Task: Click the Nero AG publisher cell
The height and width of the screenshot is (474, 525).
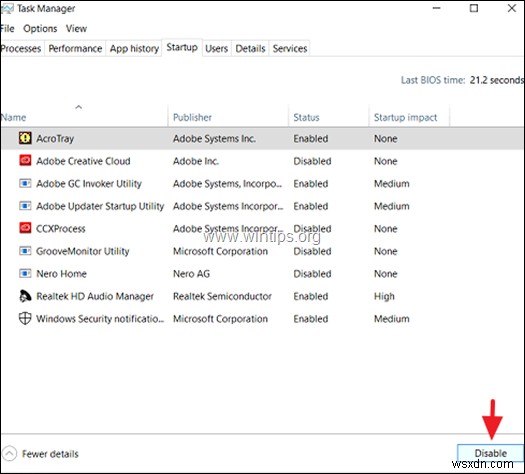Action: coord(192,274)
